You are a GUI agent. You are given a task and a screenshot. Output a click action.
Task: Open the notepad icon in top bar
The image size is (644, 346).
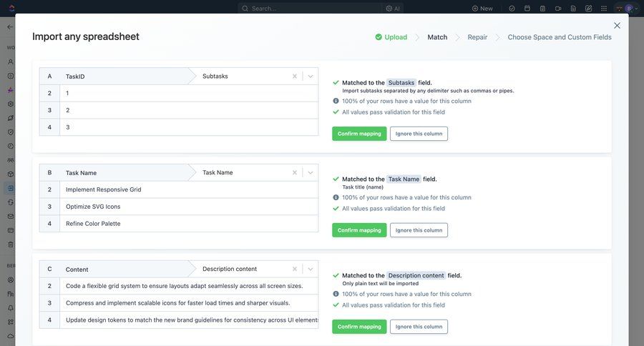[542, 8]
